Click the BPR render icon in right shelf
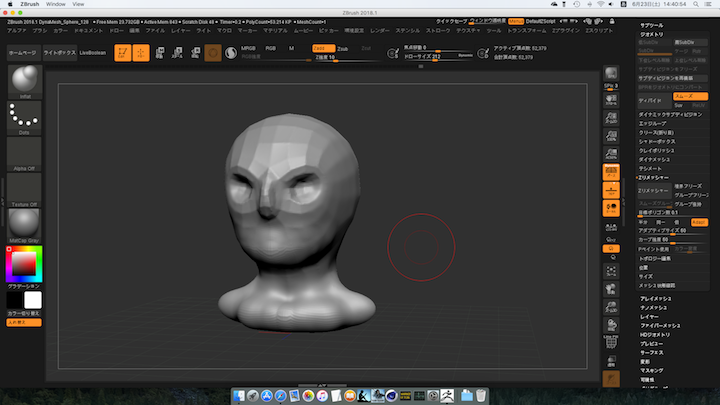720x405 pixels. click(611, 73)
